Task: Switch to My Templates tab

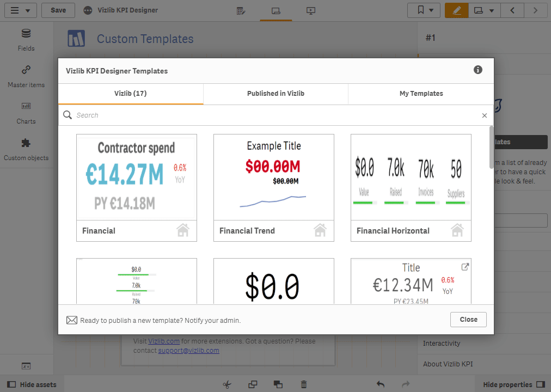Action: point(421,94)
